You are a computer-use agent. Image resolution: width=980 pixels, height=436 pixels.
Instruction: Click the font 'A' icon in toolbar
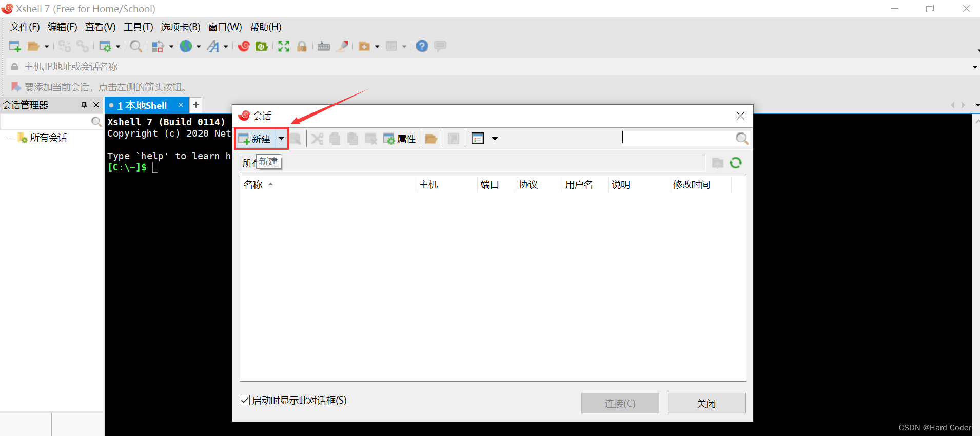(x=213, y=46)
